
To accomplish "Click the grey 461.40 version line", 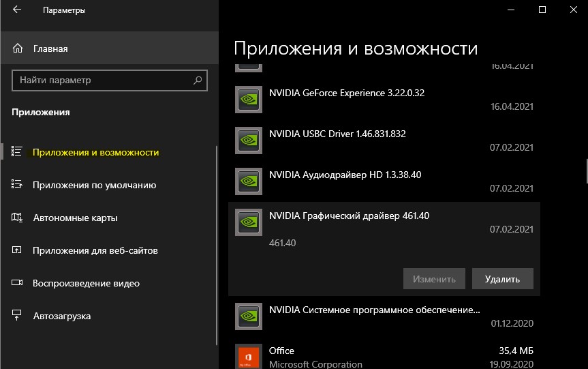I will point(282,243).
